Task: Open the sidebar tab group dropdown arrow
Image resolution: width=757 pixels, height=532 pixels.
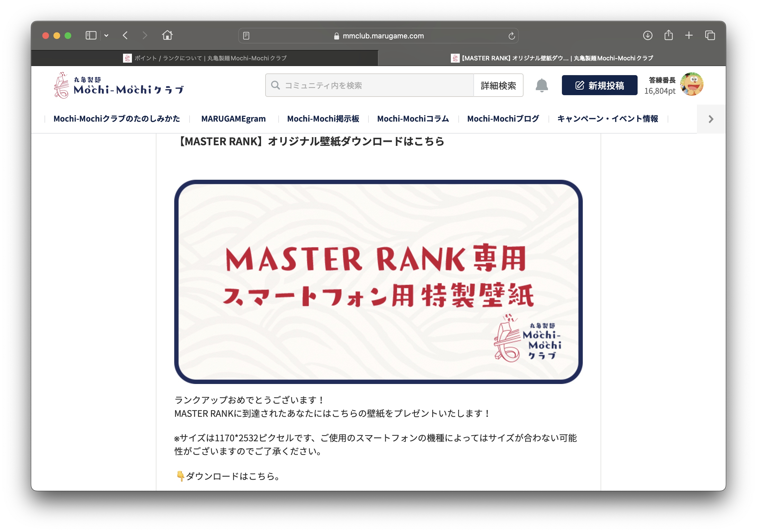Action: (106, 35)
